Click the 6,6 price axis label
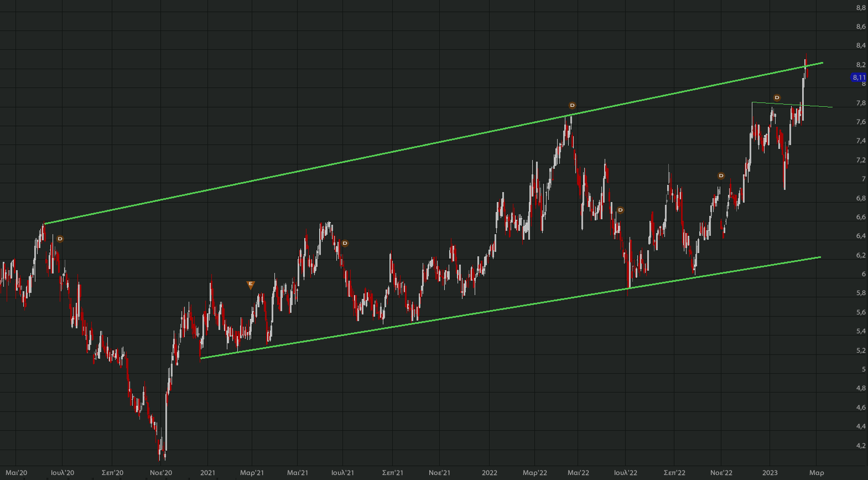The width and height of the screenshot is (868, 480). (x=861, y=217)
